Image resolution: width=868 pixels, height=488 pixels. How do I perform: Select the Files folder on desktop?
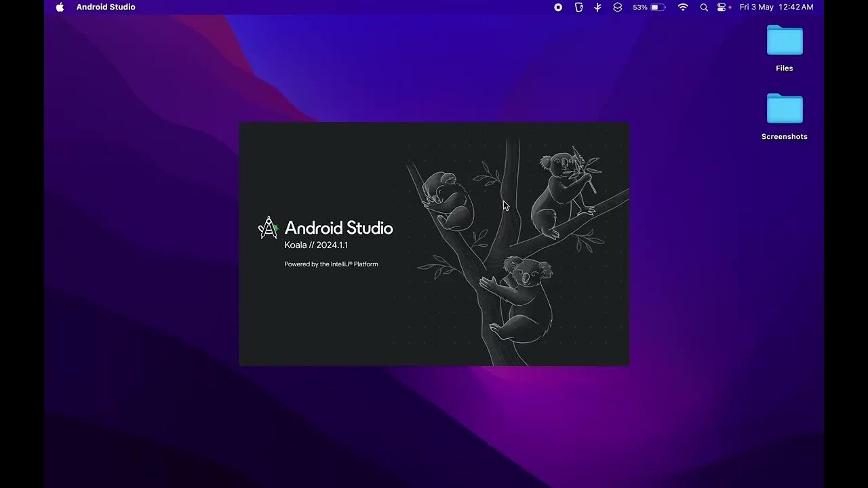[x=785, y=47]
